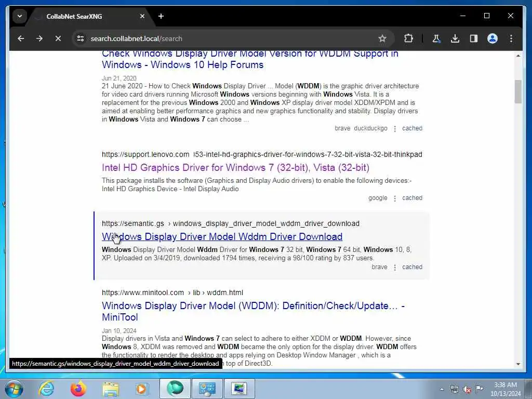Minimize the browser window
This screenshot has width=532, height=399.
pyautogui.click(x=463, y=16)
